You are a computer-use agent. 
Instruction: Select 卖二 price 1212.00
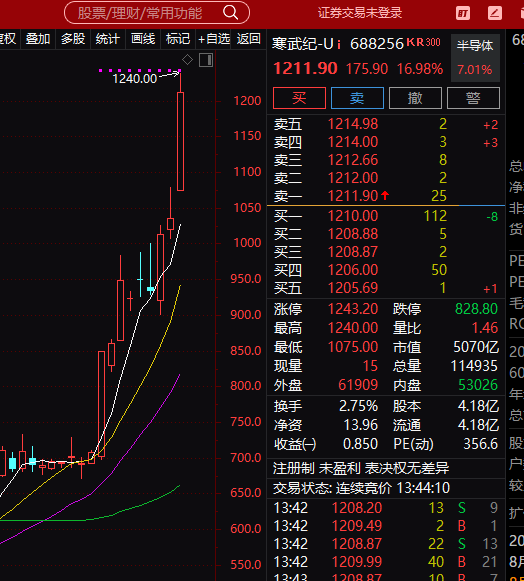(x=353, y=178)
